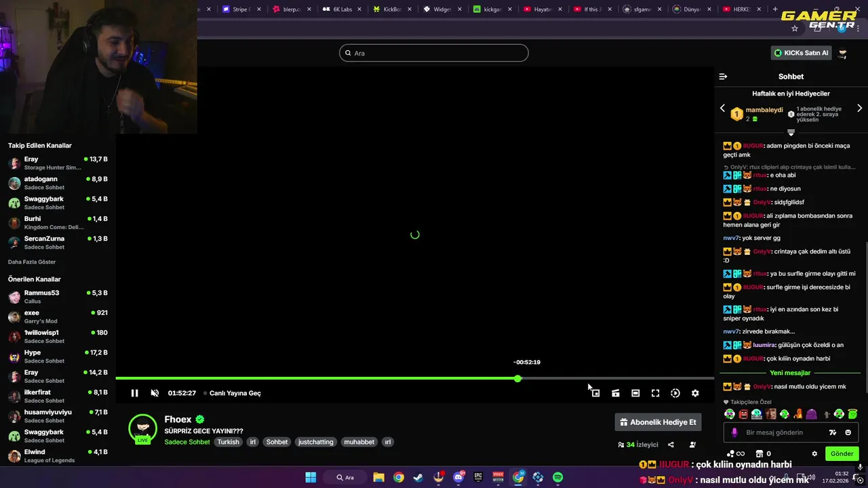Open Fhoex channel avatar
Screen dimensions: 868x488
(142, 428)
